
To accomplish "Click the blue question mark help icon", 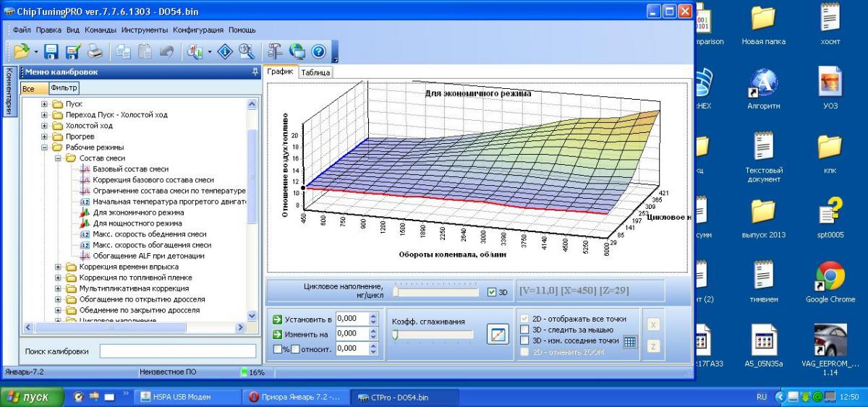I will pos(318,51).
